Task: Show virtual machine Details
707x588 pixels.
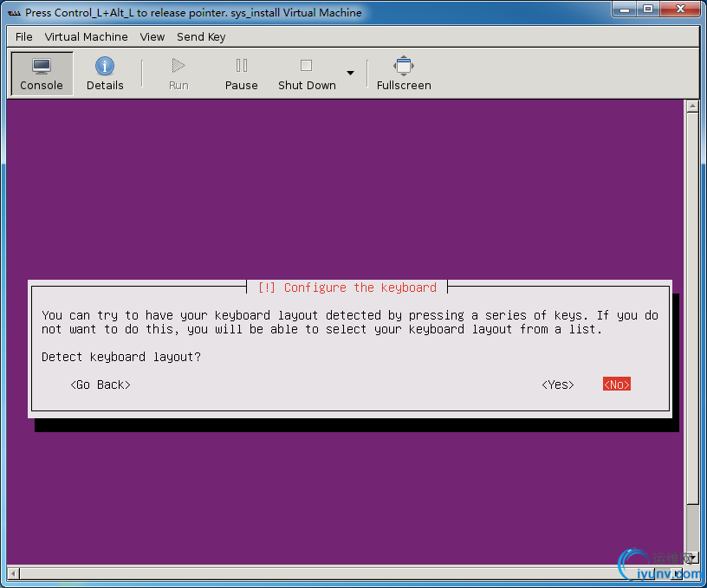Action: (105, 74)
